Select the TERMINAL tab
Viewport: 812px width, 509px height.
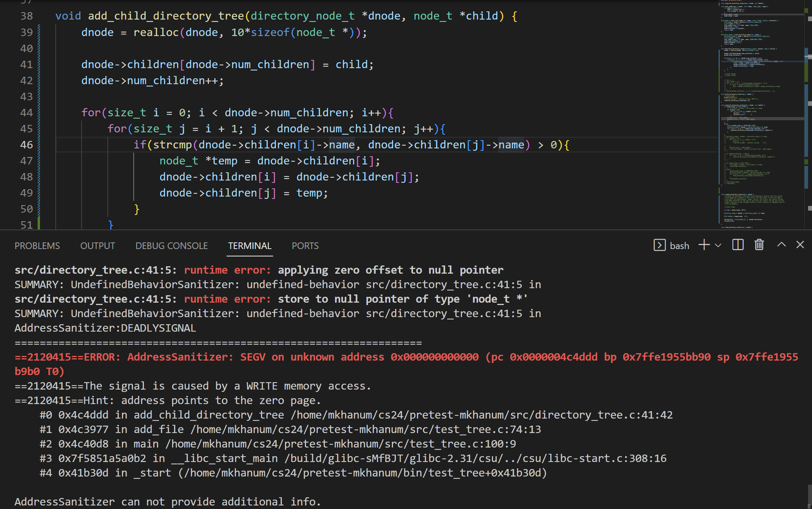[250, 246]
